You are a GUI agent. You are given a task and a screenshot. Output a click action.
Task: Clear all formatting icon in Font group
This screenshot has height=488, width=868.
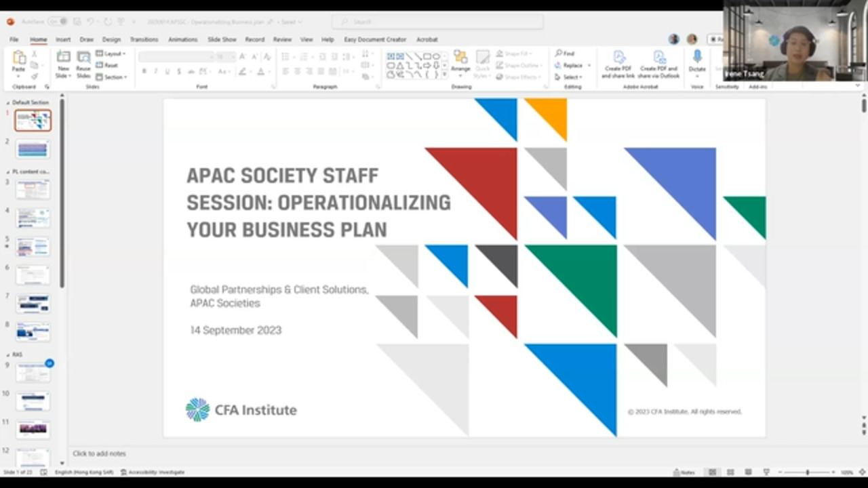(267, 57)
